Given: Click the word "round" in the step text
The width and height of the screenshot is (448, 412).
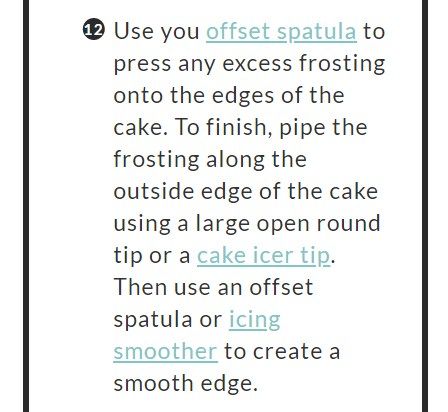Looking at the screenshot, I should (x=348, y=223).
